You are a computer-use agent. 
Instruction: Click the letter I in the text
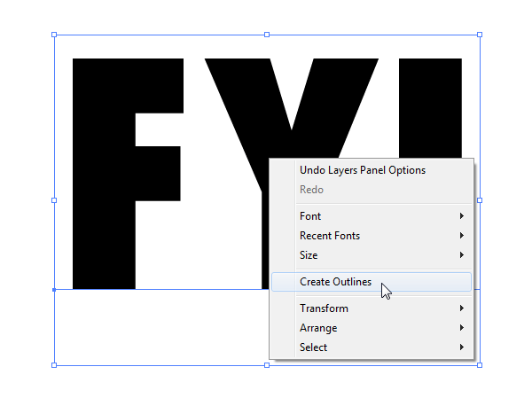coord(430,108)
